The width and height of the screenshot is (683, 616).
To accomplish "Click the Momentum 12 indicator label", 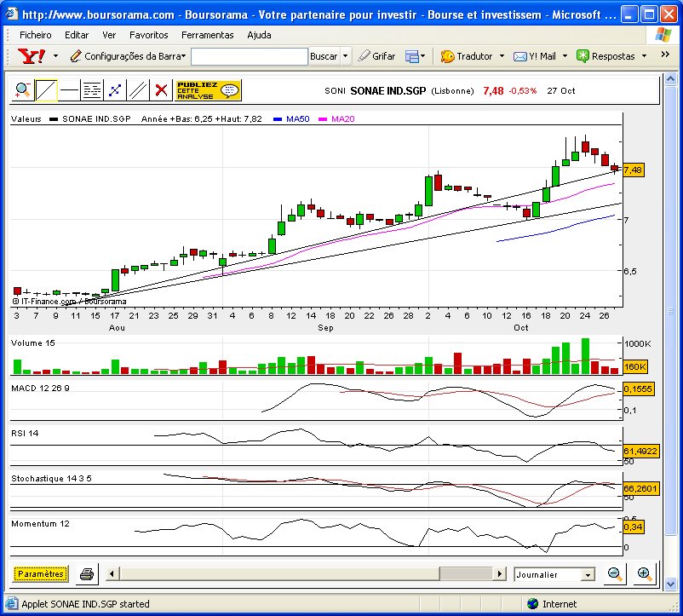I will (x=40, y=524).
